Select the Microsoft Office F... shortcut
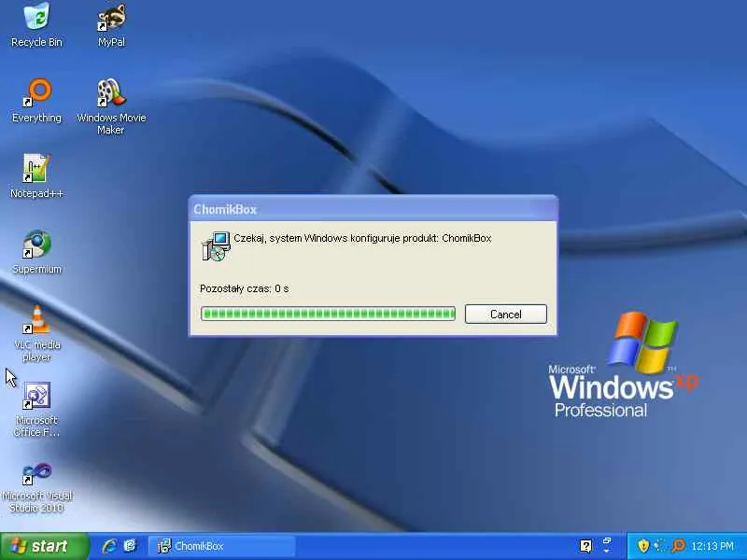This screenshot has height=560, width=747. tap(36, 410)
